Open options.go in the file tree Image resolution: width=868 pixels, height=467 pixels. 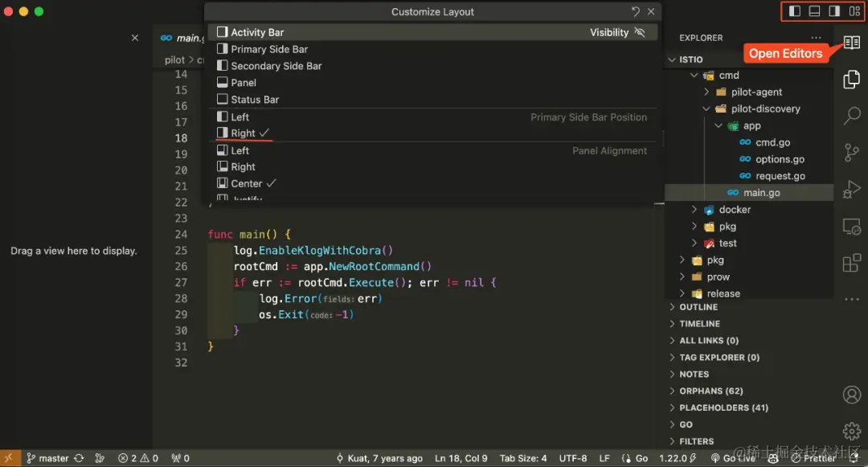click(780, 159)
